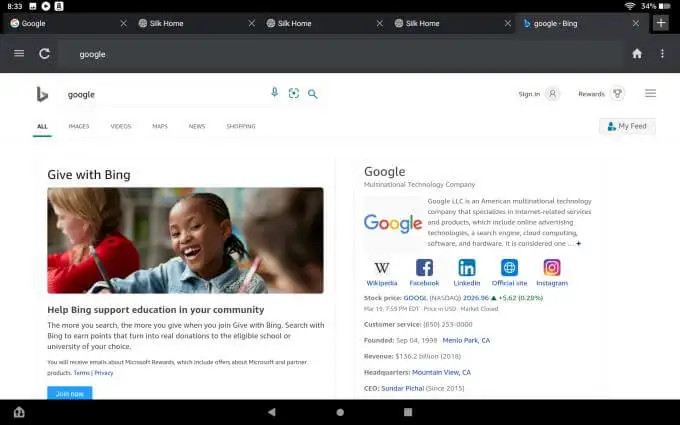Select the VIDEOS tab
The width and height of the screenshot is (680, 425).
121,126
